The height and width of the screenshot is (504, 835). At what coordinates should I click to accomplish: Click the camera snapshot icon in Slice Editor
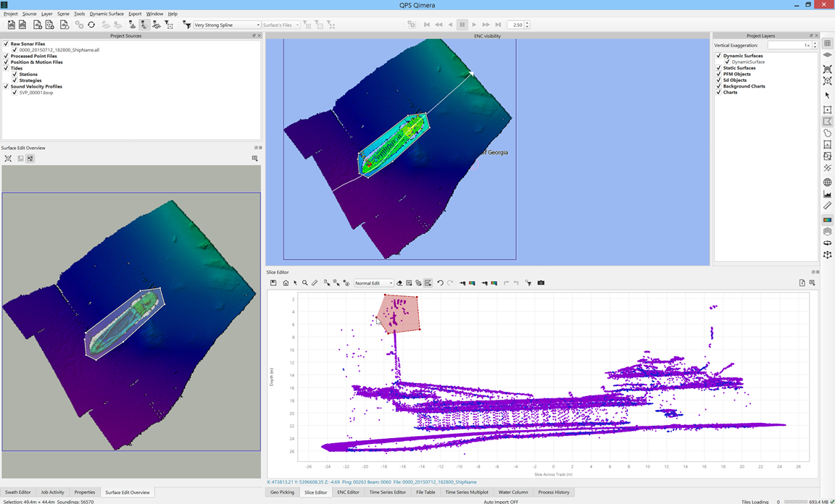(541, 283)
